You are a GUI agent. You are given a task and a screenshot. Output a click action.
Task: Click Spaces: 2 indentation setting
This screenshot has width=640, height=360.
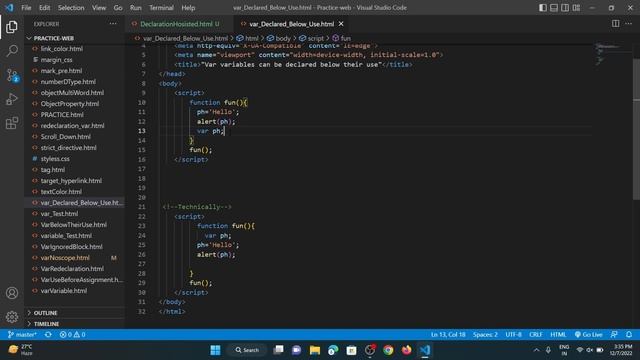click(485, 334)
